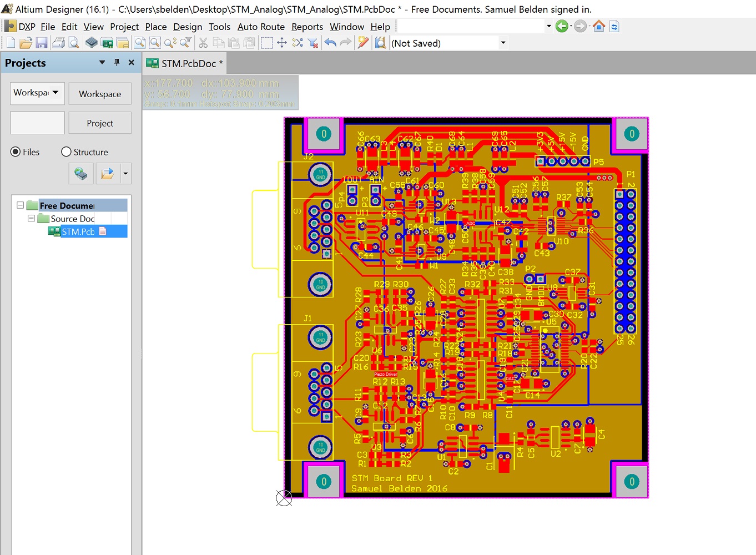Viewport: 756px width, 555px height.
Task: Undo last action arrow
Action: [x=330, y=43]
